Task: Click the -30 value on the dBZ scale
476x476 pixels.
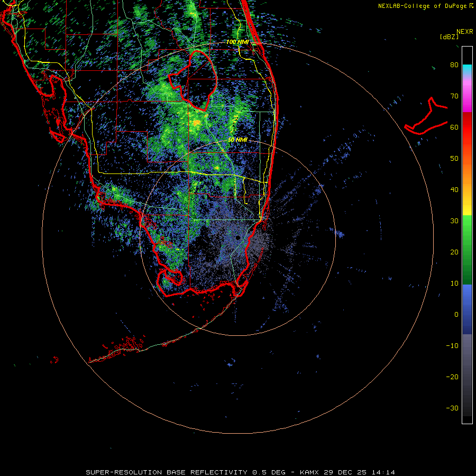Action: (x=452, y=408)
